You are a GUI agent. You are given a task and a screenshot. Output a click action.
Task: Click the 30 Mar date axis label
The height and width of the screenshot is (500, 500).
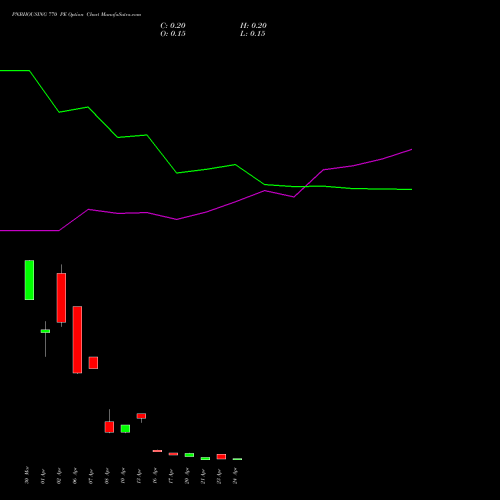tap(27, 475)
